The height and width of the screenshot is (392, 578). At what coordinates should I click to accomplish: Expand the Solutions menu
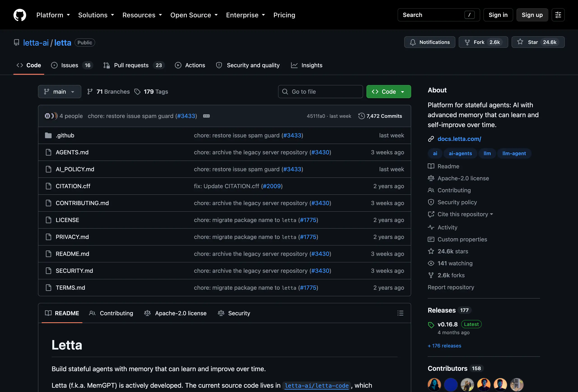tap(96, 15)
